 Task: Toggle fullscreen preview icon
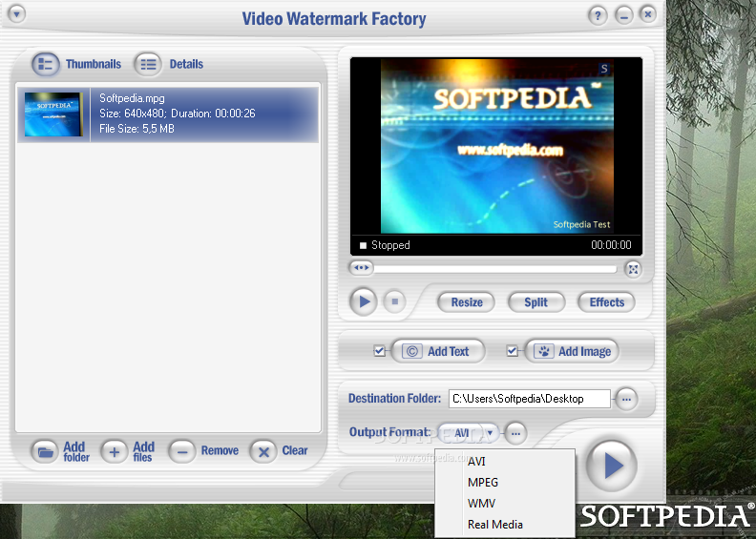[633, 269]
